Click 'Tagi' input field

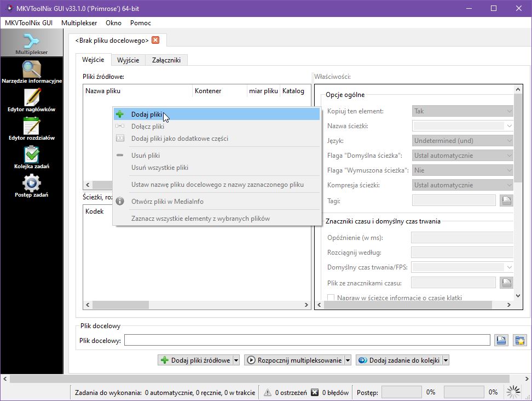click(454, 200)
